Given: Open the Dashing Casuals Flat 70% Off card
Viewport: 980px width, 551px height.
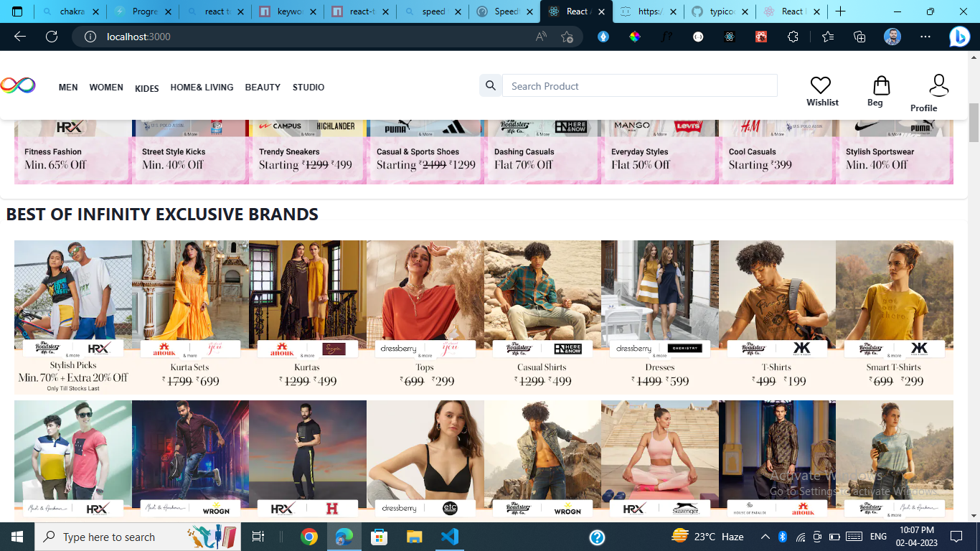Looking at the screenshot, I should coord(542,152).
